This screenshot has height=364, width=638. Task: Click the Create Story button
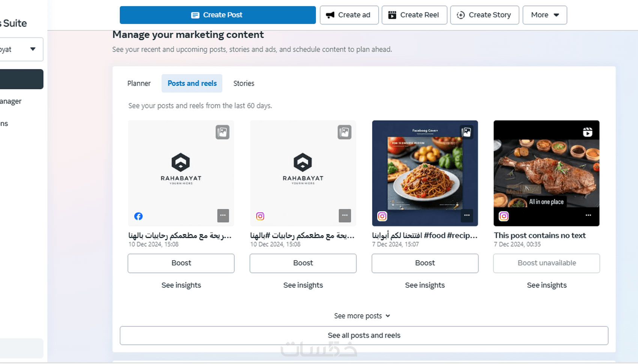click(x=485, y=15)
